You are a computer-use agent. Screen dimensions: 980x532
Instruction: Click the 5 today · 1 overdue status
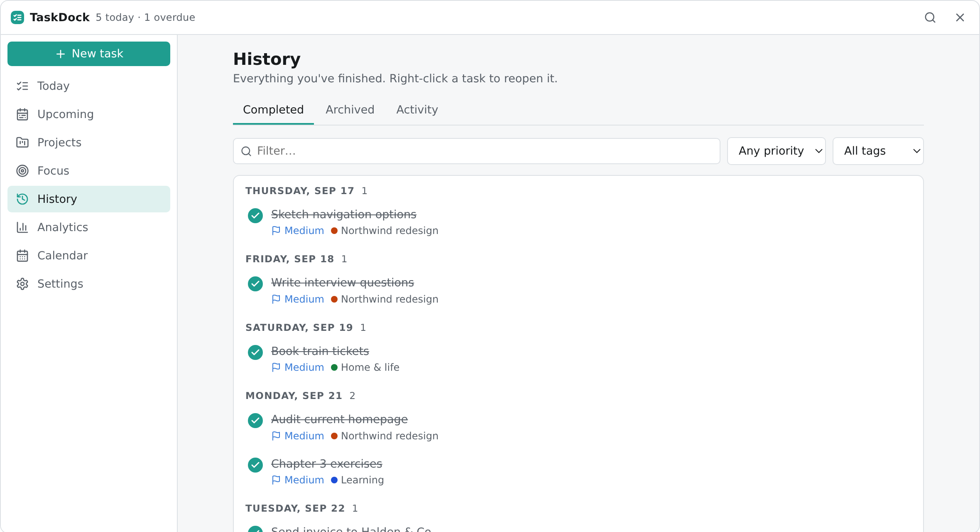[x=145, y=17]
